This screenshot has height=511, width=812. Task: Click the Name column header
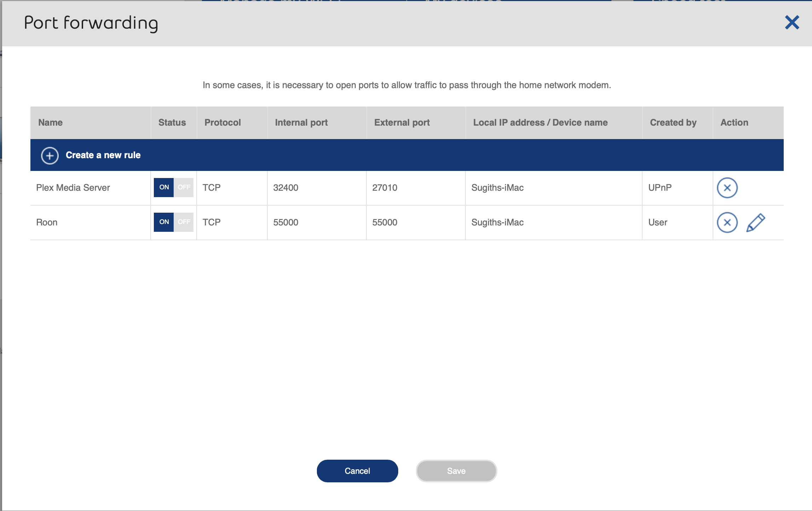pyautogui.click(x=50, y=122)
